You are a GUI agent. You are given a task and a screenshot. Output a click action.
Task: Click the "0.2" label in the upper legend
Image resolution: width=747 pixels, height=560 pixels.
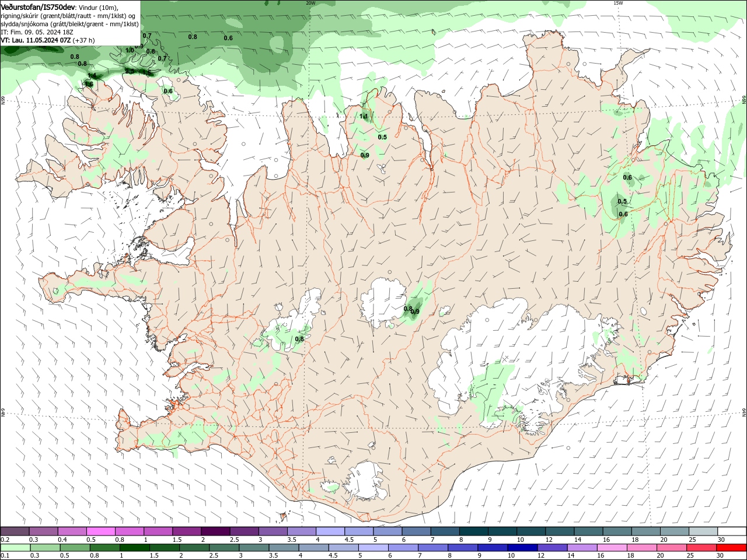pos(5,540)
